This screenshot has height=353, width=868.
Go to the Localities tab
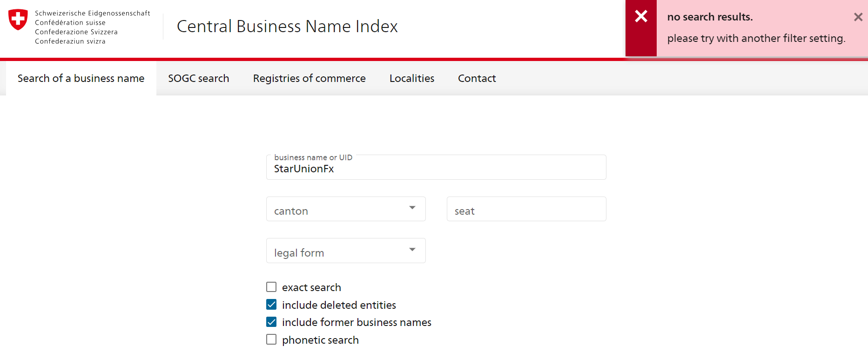point(411,78)
